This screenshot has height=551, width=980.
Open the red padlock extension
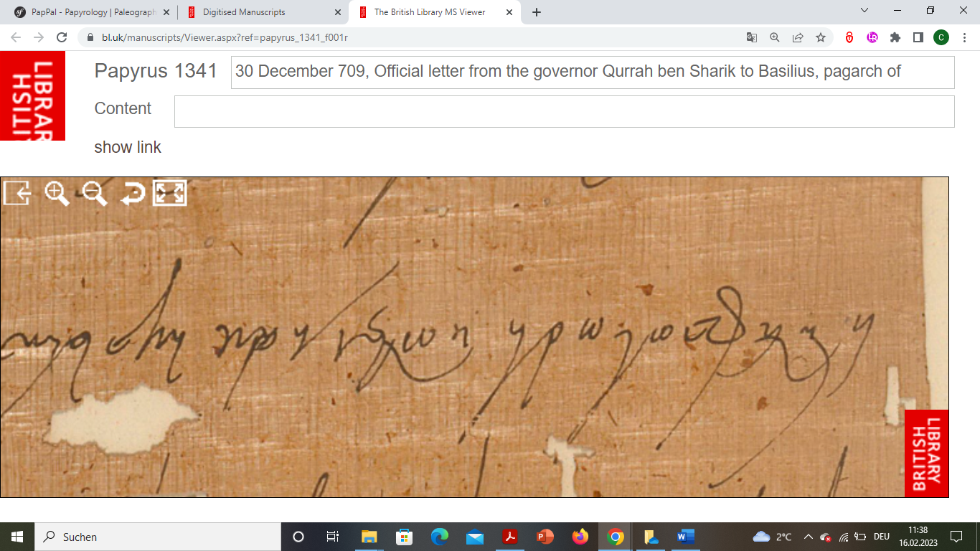[x=849, y=37]
